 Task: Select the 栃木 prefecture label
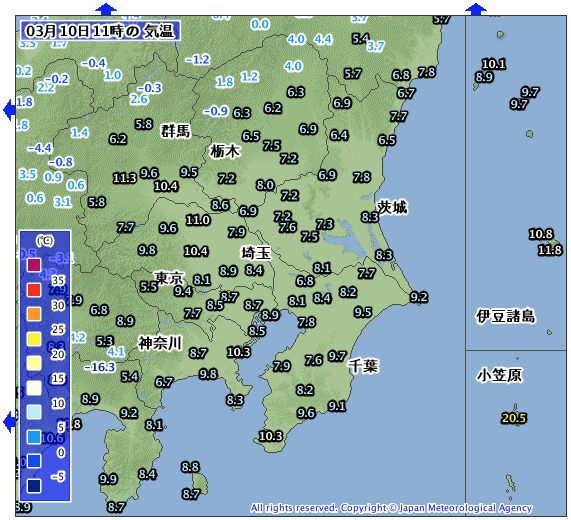[x=225, y=151]
